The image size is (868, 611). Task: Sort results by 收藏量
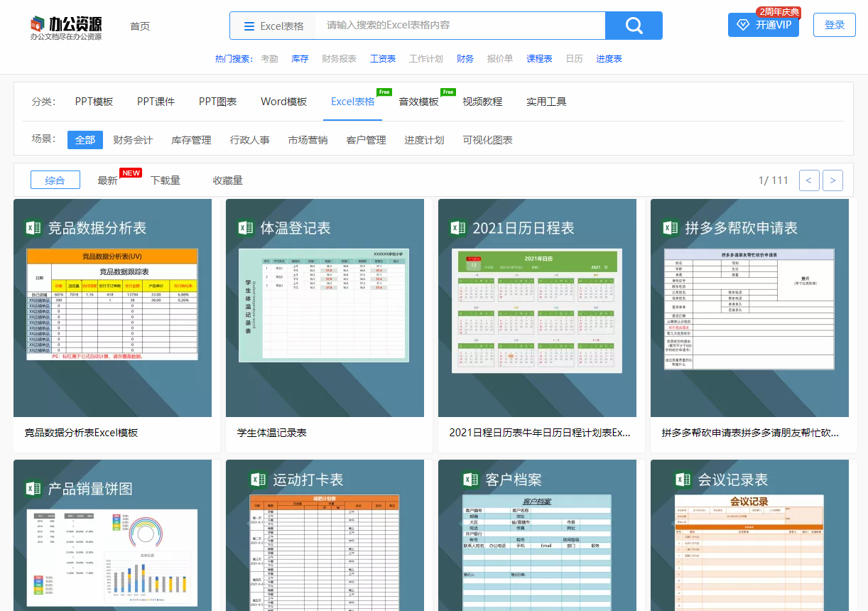click(227, 180)
